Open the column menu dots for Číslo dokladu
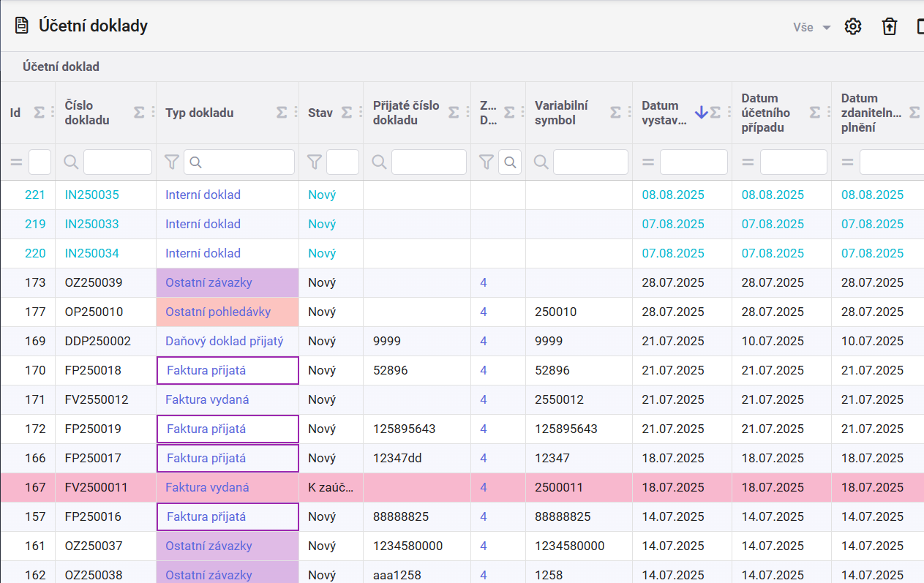Screen dimensions: 924x583 (153, 113)
